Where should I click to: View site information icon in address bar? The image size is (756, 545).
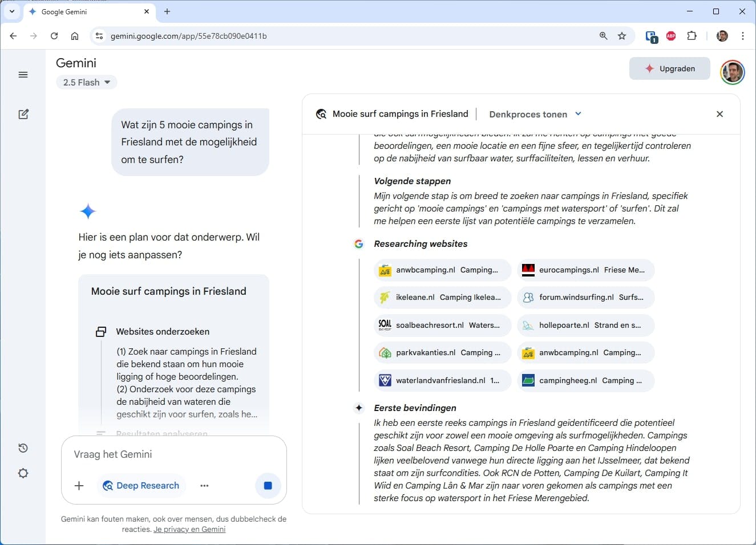(99, 36)
